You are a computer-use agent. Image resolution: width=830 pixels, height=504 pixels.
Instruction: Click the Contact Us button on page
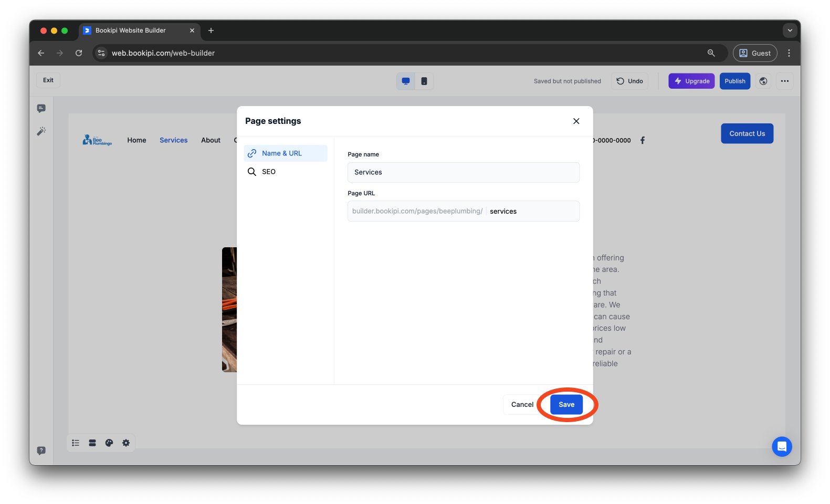tap(747, 134)
